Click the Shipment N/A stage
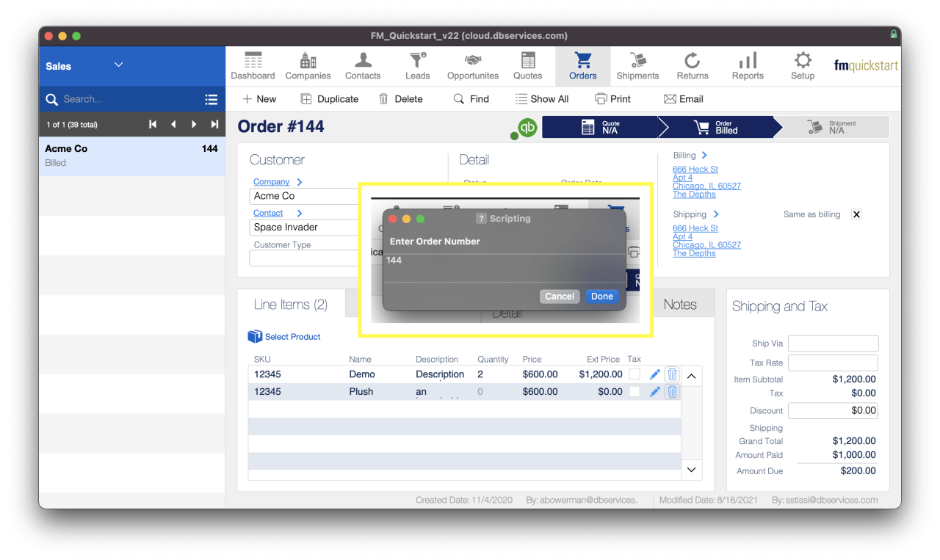This screenshot has width=940, height=560. [x=831, y=127]
